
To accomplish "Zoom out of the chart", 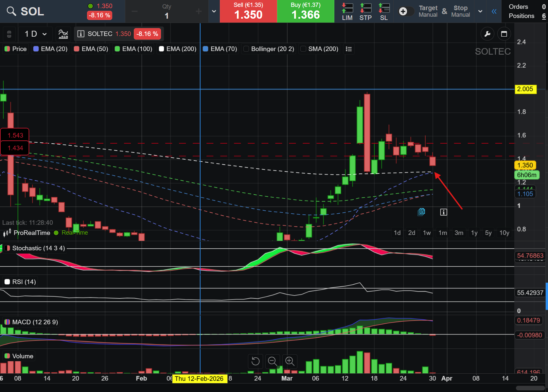I will (273, 361).
